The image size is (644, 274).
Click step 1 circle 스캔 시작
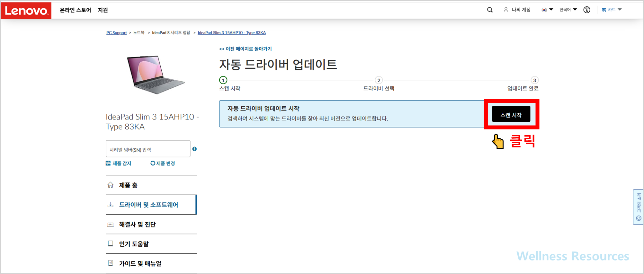tap(223, 80)
